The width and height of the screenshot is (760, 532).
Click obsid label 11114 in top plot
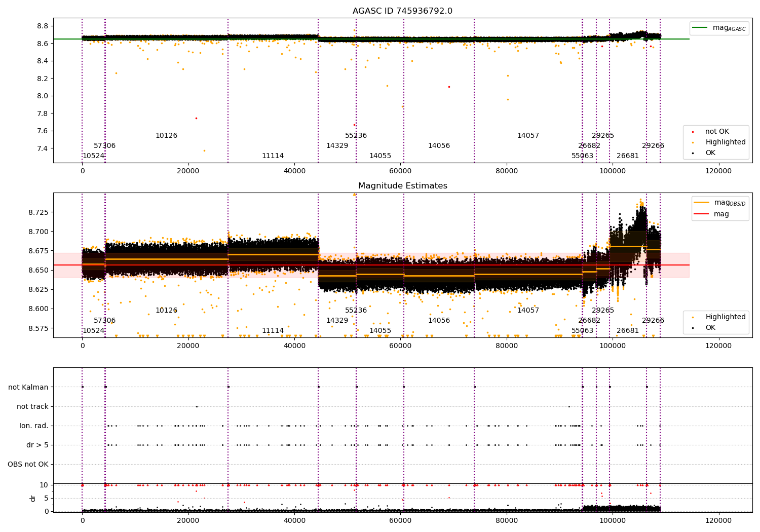[273, 156]
